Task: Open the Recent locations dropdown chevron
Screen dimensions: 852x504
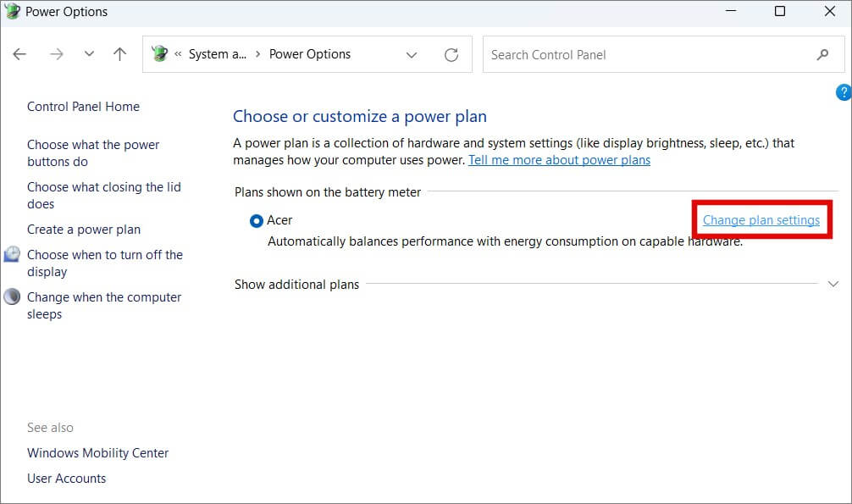Action: click(89, 54)
